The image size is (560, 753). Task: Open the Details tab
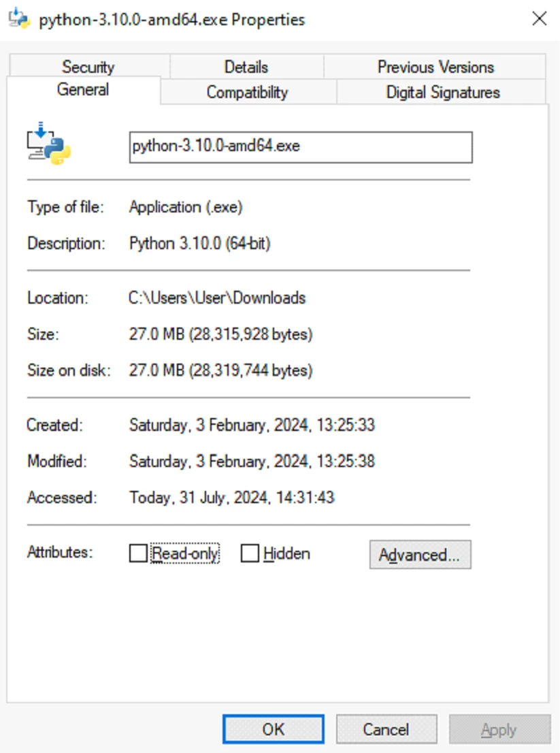coord(246,67)
